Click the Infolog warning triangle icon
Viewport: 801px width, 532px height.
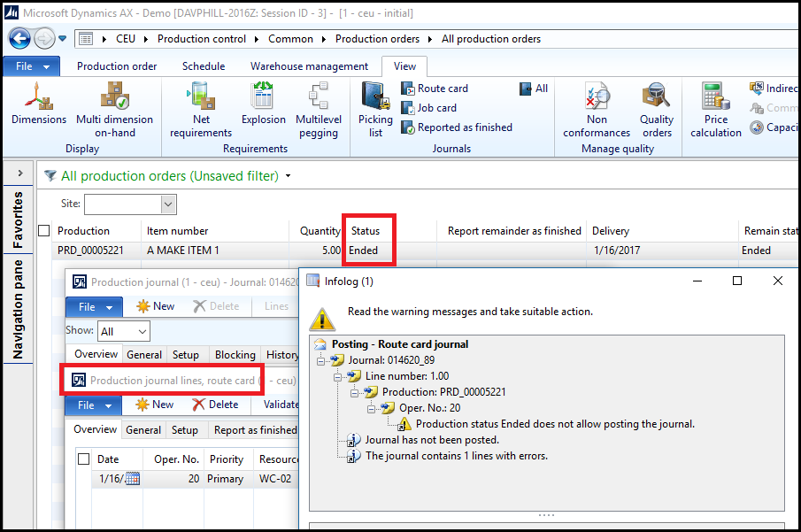(322, 319)
